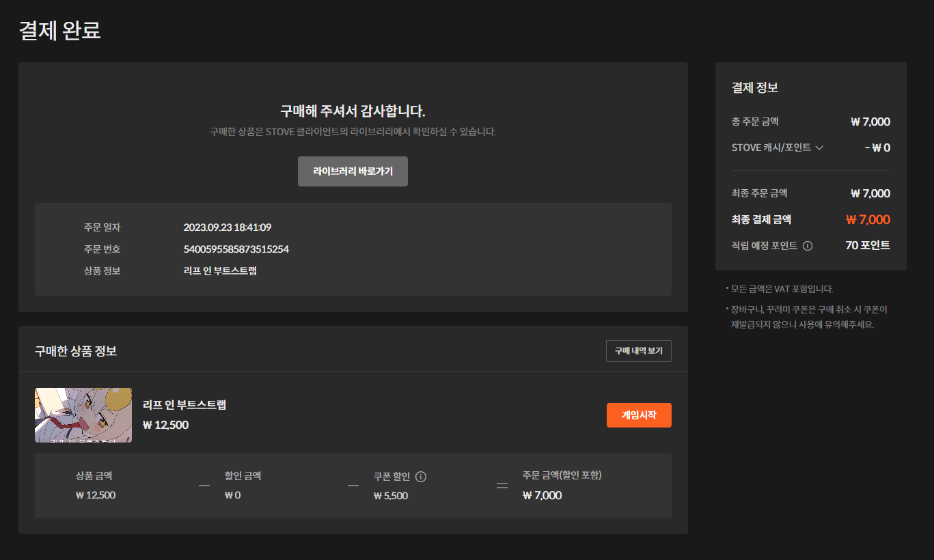Click the 총 주문 금액 label

tap(755, 122)
